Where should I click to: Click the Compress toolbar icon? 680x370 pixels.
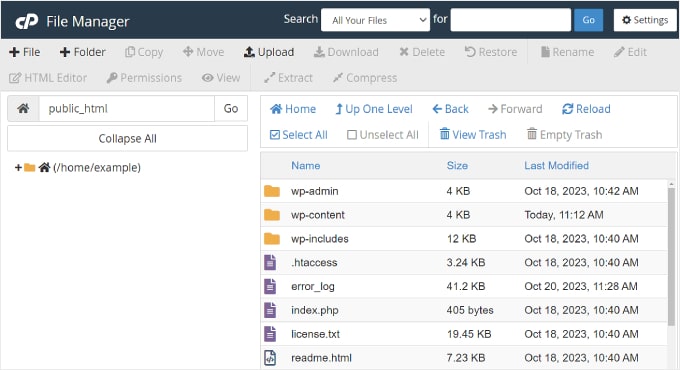338,78
